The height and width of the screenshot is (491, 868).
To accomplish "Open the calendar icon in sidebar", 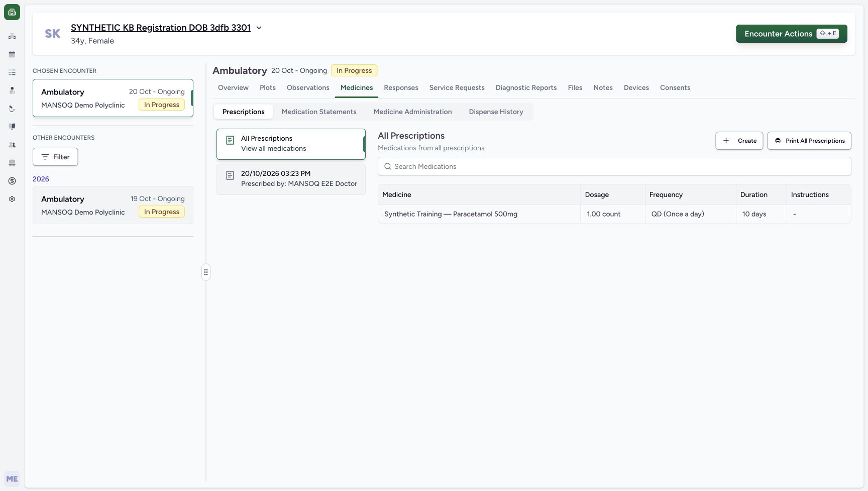I will (x=12, y=54).
